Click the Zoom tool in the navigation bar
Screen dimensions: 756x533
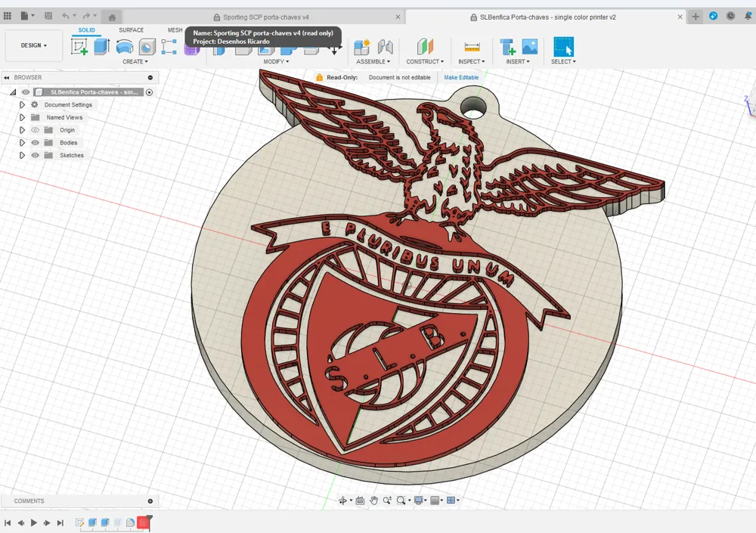386,500
